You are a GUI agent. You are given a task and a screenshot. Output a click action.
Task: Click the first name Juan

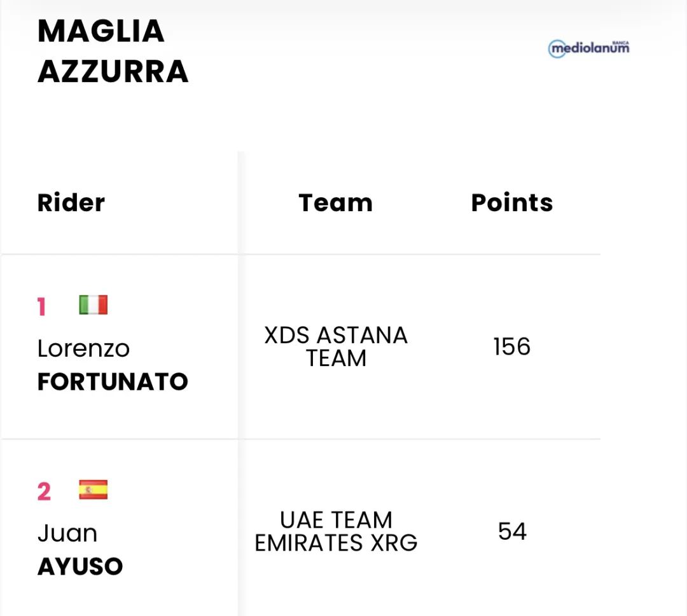[67, 533]
